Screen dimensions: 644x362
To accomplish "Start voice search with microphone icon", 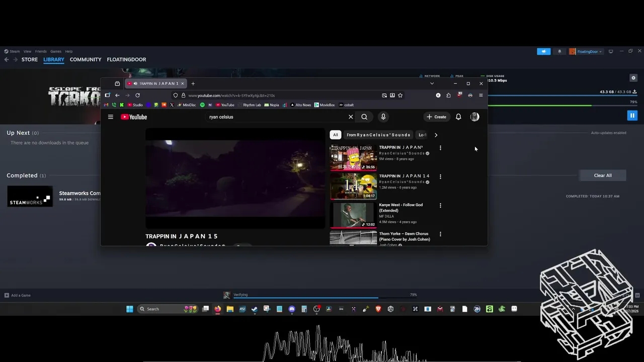I will pos(383,117).
